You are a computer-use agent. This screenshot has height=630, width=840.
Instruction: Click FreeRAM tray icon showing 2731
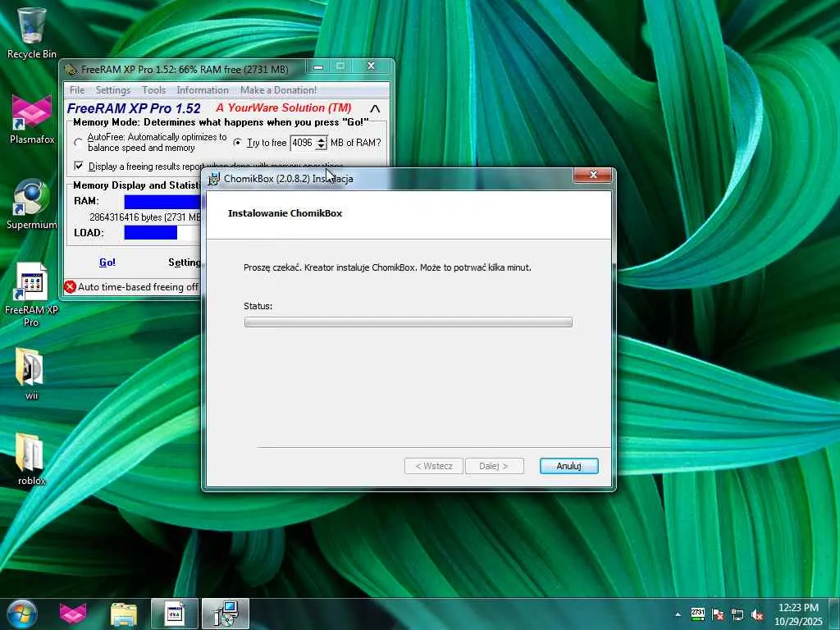697,614
